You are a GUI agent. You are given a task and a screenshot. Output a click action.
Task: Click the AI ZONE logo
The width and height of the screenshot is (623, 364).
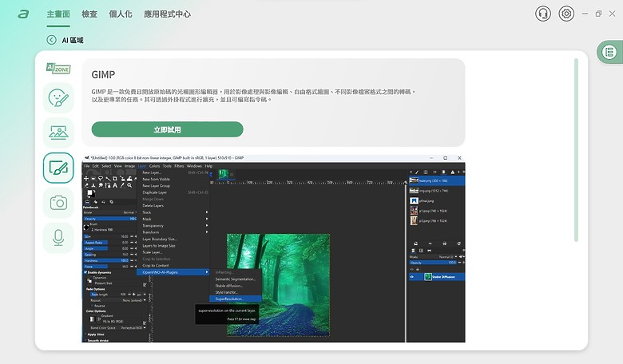pyautogui.click(x=58, y=69)
